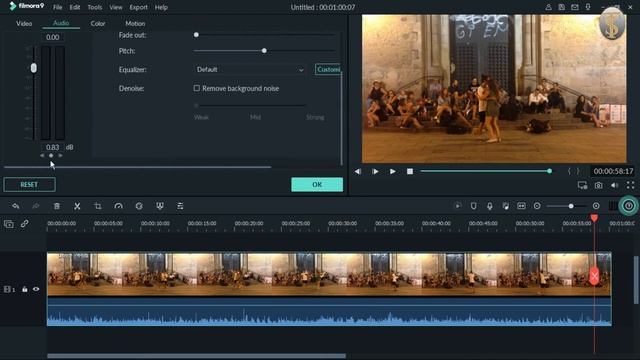Open the Help menu
Image resolution: width=640 pixels, height=360 pixels.
pyautogui.click(x=161, y=7)
